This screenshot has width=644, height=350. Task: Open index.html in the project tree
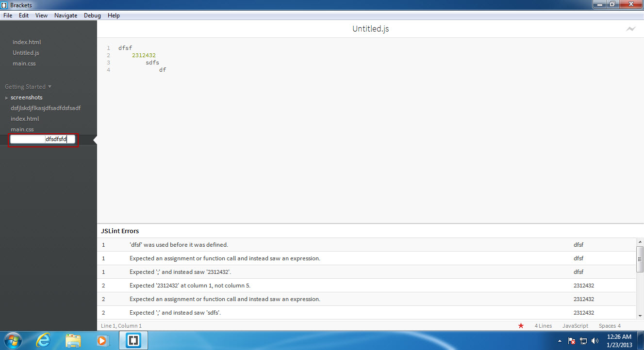(25, 119)
